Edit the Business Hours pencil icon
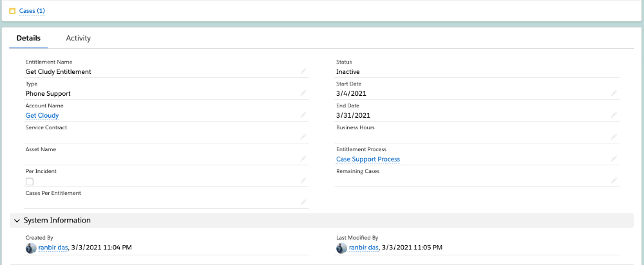The width and height of the screenshot is (644, 265). (614, 136)
